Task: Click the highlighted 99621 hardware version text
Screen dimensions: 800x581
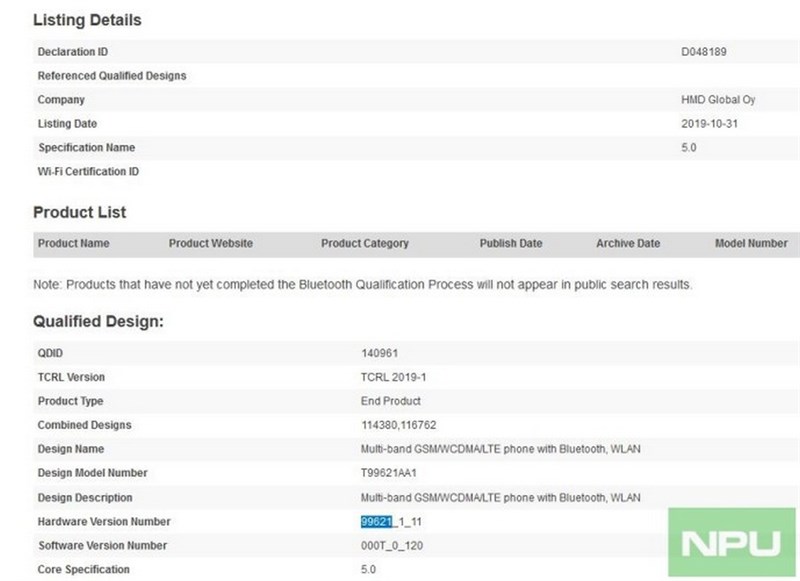Action: point(379,522)
